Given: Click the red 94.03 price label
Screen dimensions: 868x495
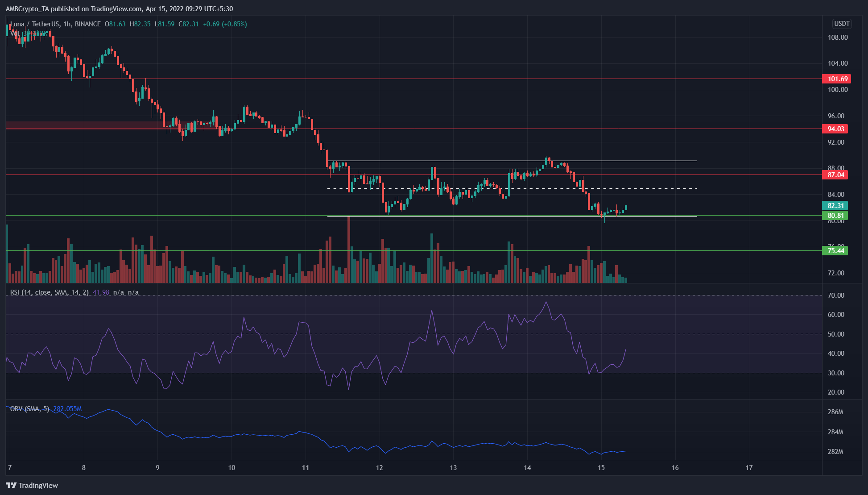Looking at the screenshot, I should [x=835, y=129].
